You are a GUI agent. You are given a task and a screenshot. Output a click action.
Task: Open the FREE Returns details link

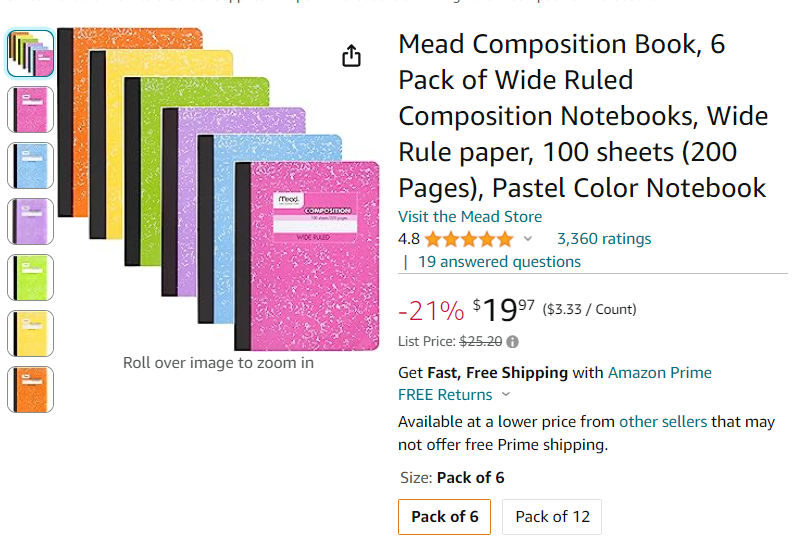[445, 395]
